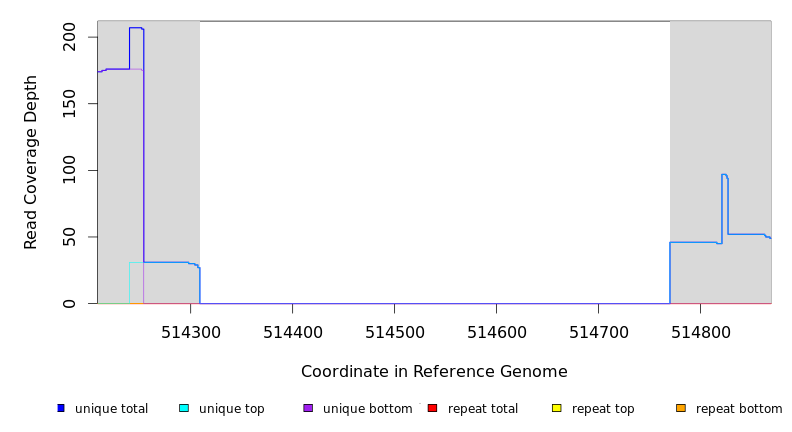Click the "Coordinate in Reference Genome" axis title
The image size is (792, 432).
pyautogui.click(x=434, y=372)
